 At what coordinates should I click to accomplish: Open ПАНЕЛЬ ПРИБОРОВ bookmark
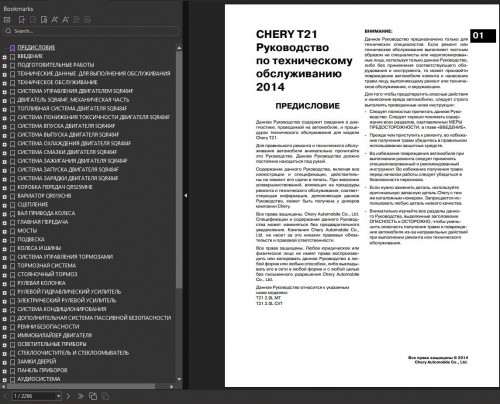click(42, 370)
